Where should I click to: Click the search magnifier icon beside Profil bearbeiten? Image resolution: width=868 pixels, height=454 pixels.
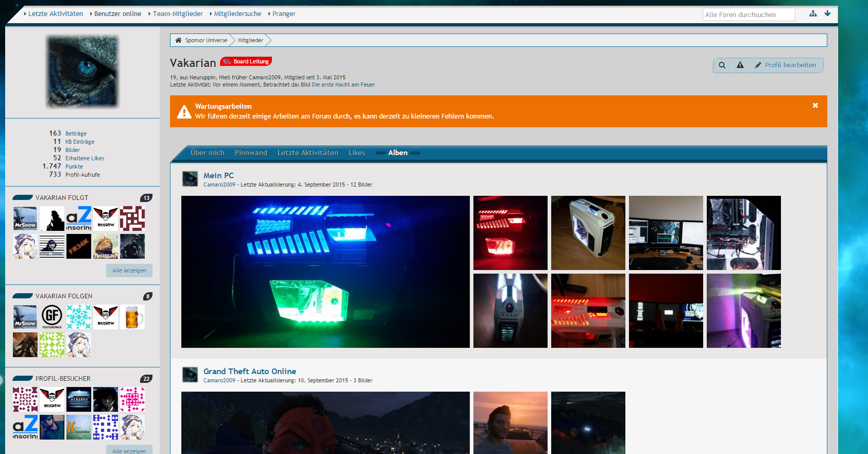(722, 65)
